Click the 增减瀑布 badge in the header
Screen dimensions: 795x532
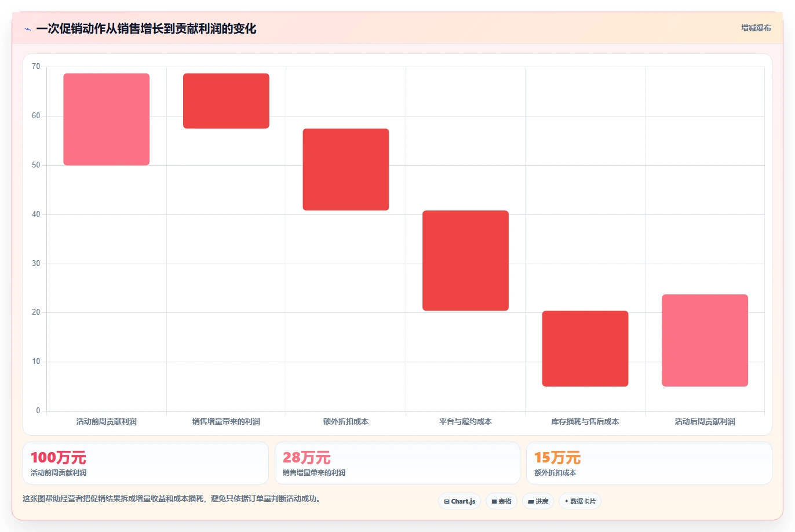tap(756, 28)
